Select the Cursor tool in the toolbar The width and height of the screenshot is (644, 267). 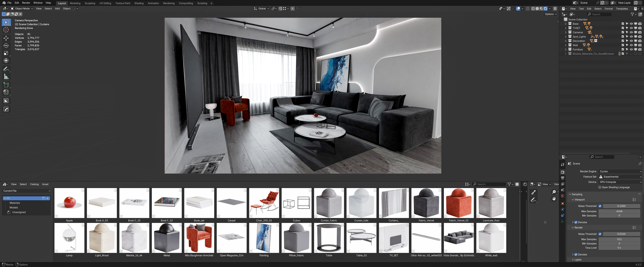6,30
